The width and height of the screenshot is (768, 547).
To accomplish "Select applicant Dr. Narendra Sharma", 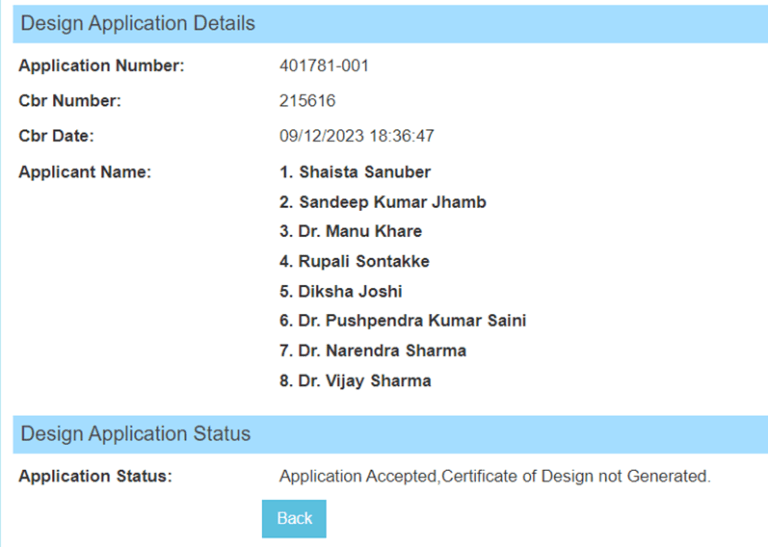I will pyautogui.click(x=382, y=351).
